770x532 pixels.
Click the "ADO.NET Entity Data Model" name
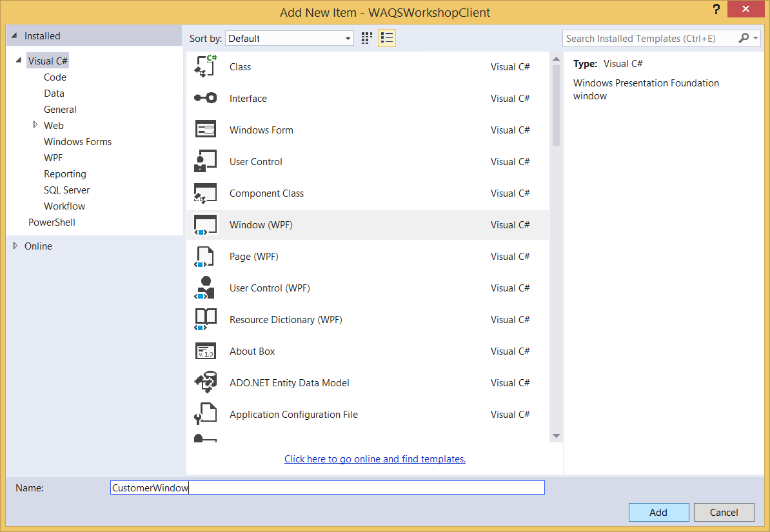coord(290,382)
